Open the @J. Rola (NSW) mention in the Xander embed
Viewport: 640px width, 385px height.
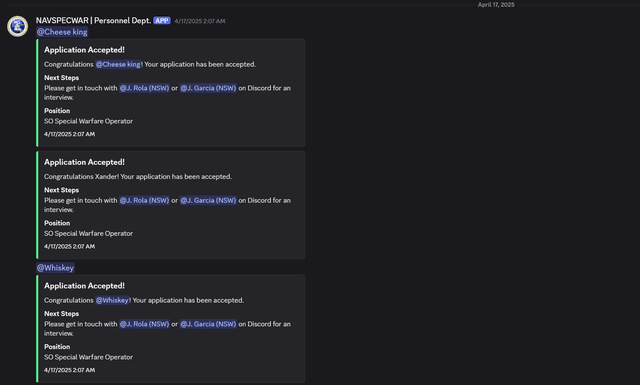(x=144, y=200)
